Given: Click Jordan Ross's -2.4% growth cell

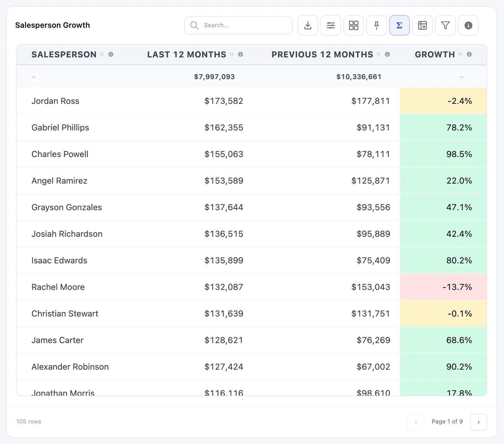Looking at the screenshot, I should (x=443, y=101).
